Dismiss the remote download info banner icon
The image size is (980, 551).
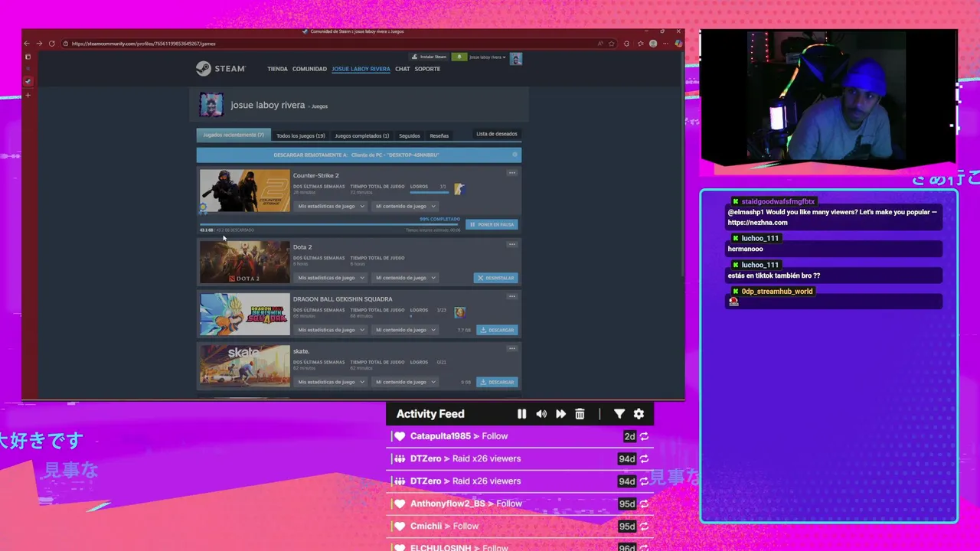tap(514, 155)
